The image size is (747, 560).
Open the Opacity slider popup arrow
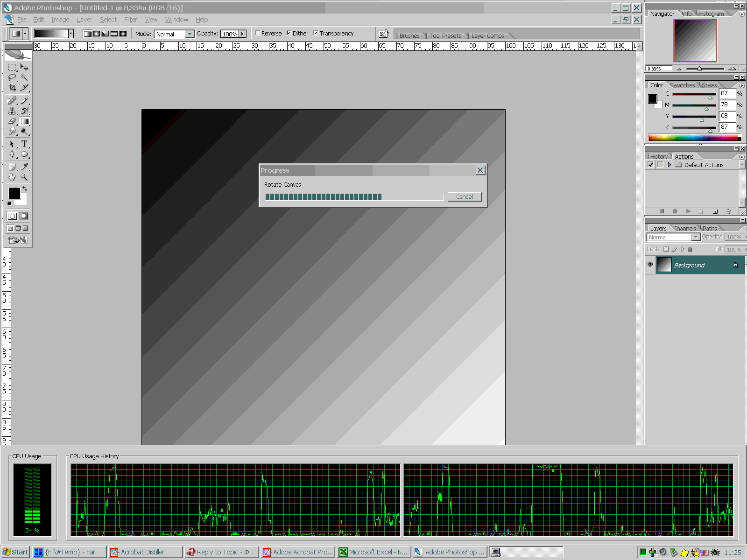click(x=242, y=34)
